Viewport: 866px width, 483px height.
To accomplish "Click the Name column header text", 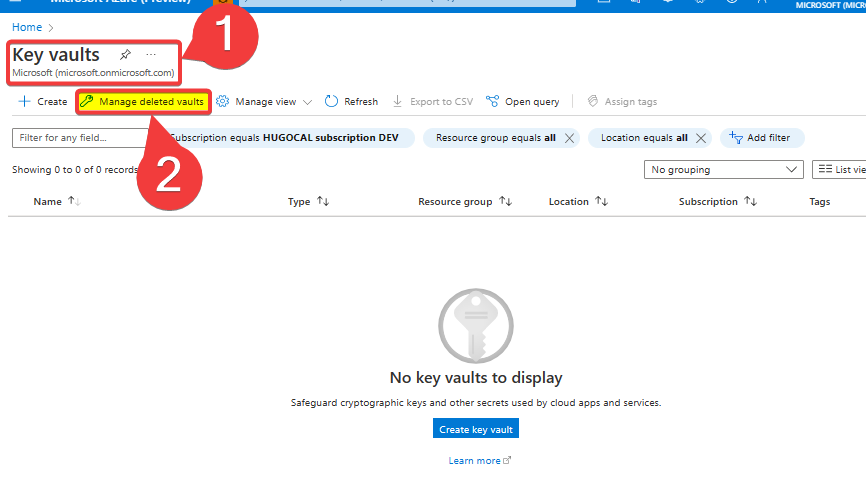I will 47,201.
